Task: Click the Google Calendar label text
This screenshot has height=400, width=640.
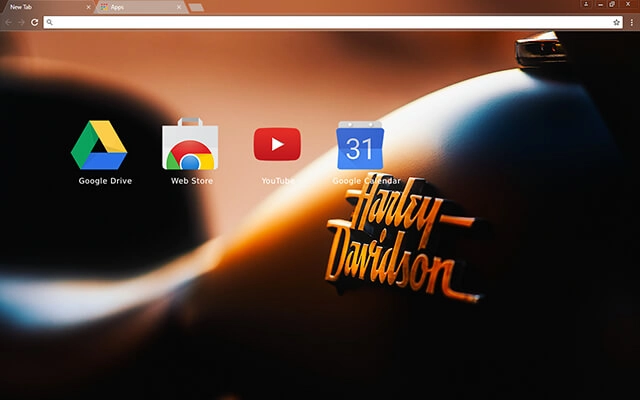Action: (367, 181)
